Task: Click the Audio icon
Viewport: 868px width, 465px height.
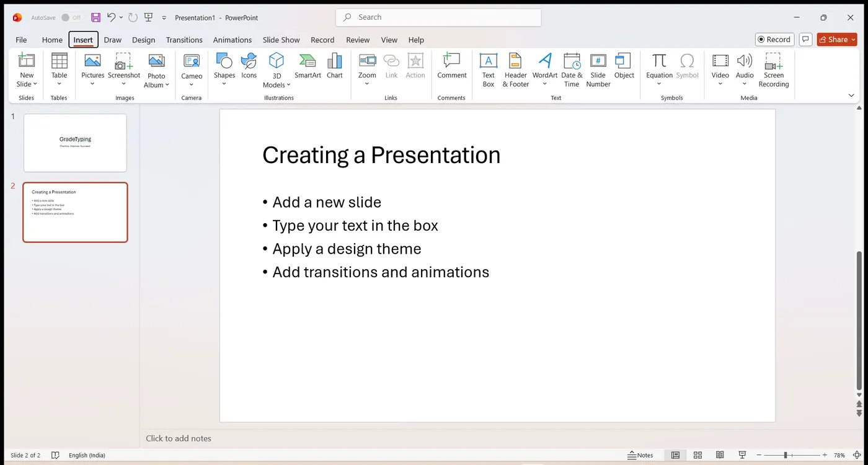Action: point(745,60)
